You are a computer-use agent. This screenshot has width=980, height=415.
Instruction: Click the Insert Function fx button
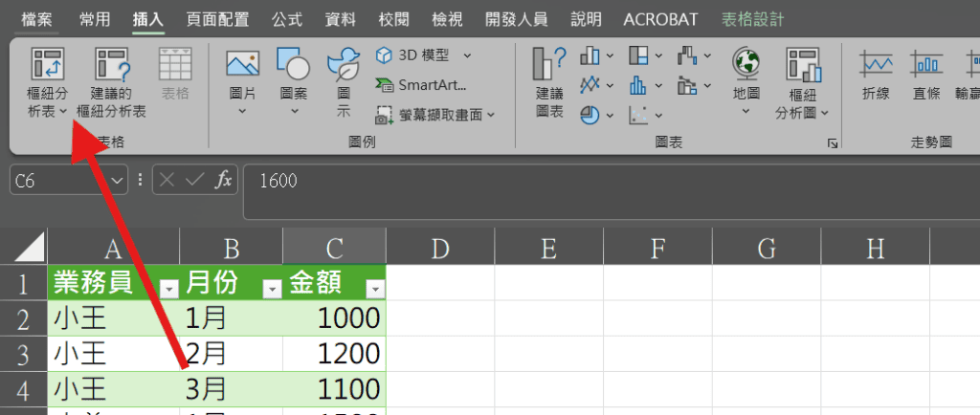pos(222,180)
